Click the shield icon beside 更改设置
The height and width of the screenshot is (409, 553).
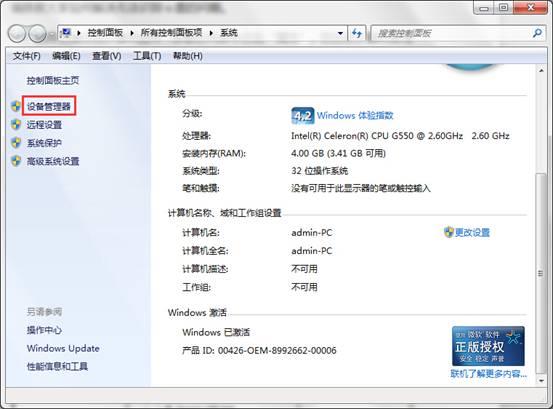pyautogui.click(x=449, y=232)
